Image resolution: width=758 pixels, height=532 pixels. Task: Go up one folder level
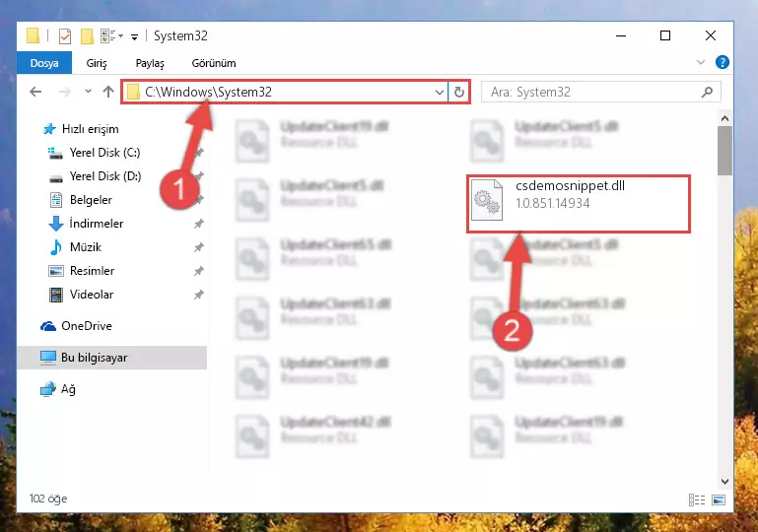pyautogui.click(x=108, y=92)
